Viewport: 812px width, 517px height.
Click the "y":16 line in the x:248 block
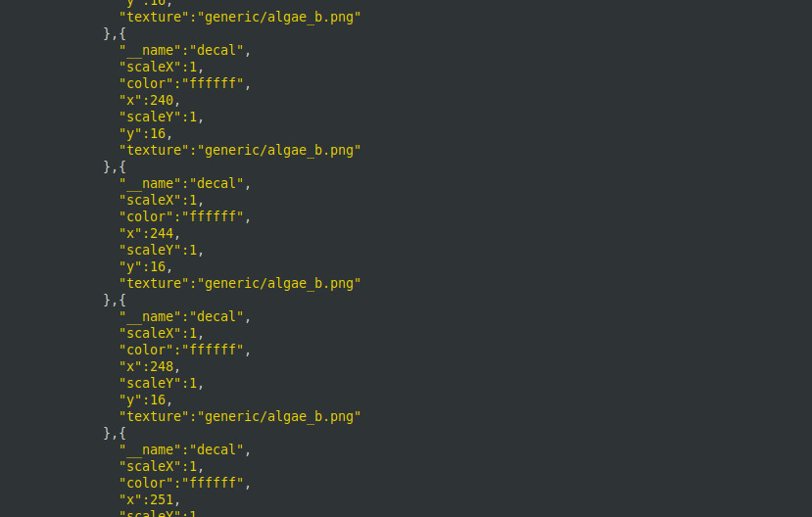146,399
